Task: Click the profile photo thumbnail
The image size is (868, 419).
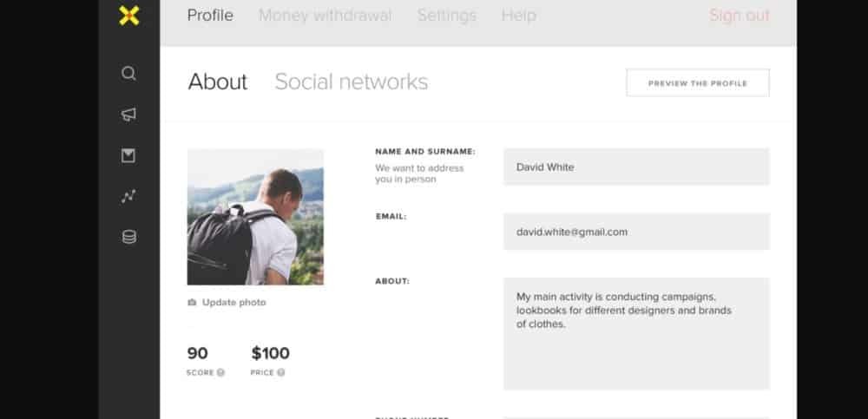Action: tap(255, 217)
